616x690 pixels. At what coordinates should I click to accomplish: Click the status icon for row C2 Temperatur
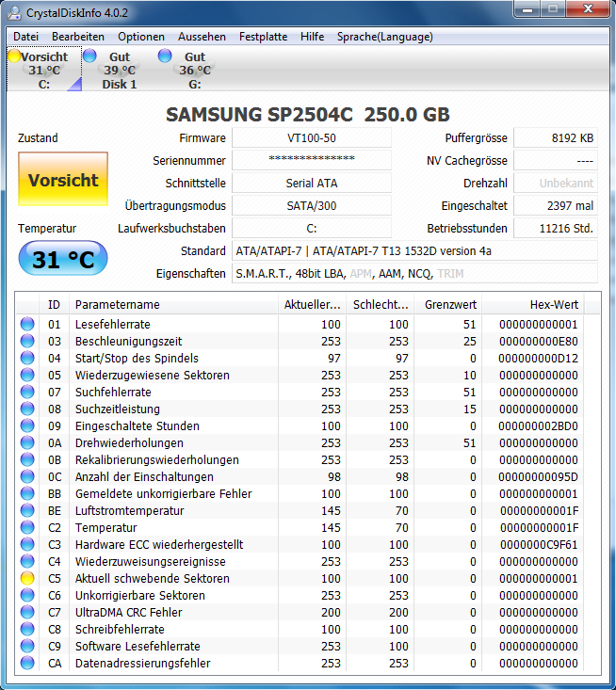point(27,527)
